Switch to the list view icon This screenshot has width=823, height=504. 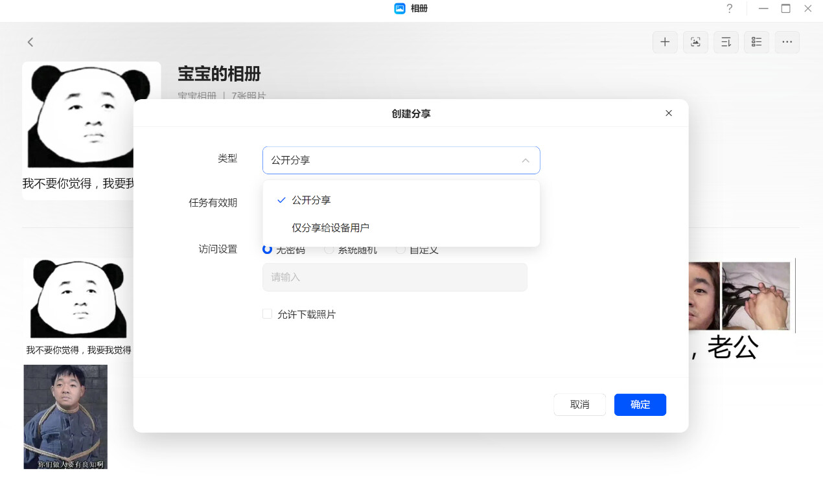(x=756, y=42)
